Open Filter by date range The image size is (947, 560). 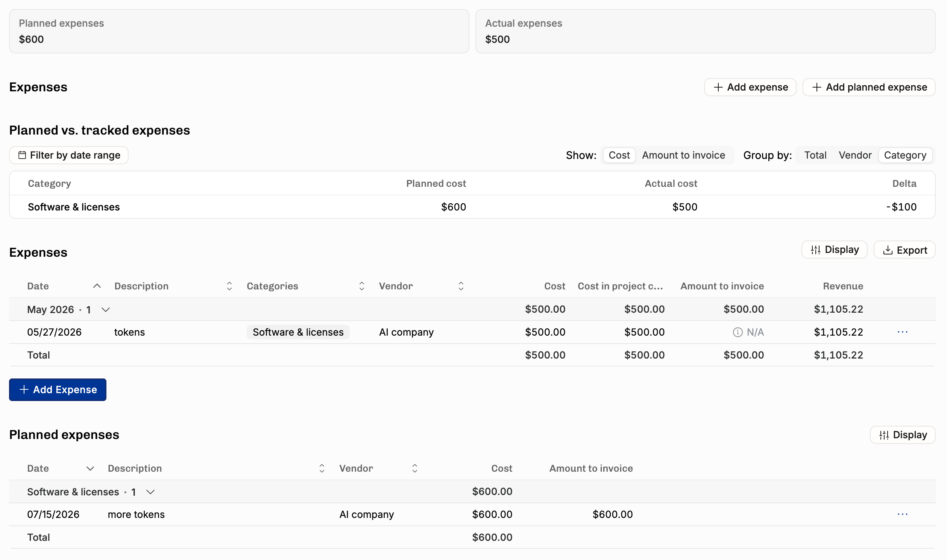point(69,155)
